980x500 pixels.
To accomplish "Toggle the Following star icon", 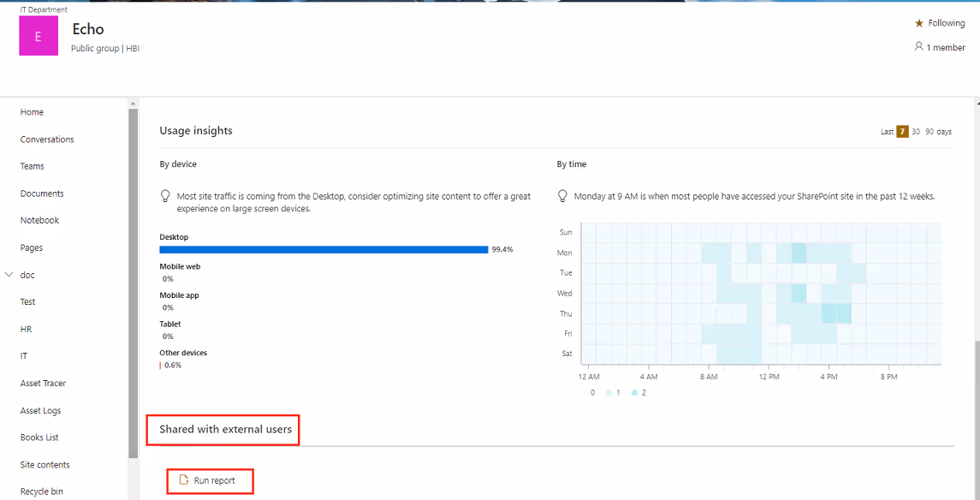I will click(x=918, y=23).
